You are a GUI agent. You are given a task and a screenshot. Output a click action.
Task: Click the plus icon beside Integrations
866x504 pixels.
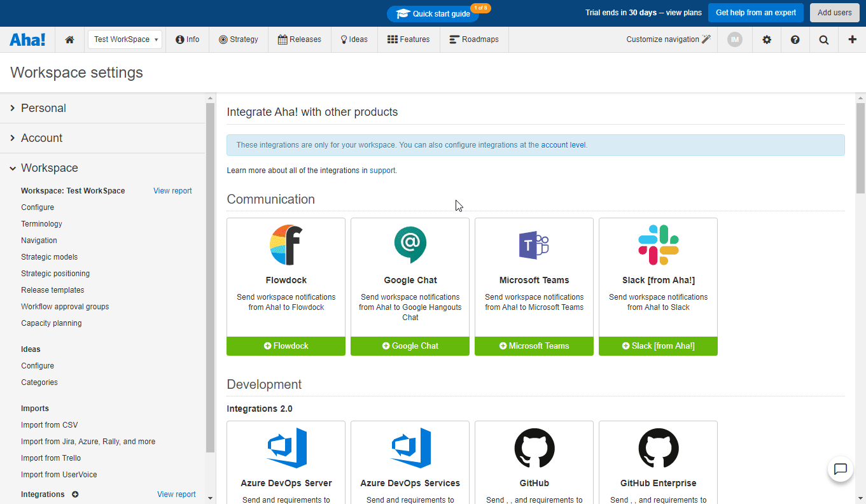pos(75,494)
